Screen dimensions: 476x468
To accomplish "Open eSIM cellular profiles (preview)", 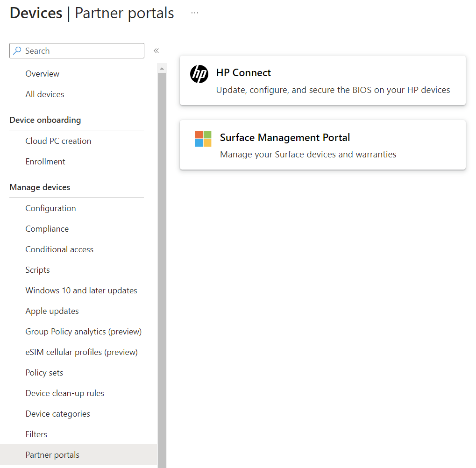I will pos(82,352).
